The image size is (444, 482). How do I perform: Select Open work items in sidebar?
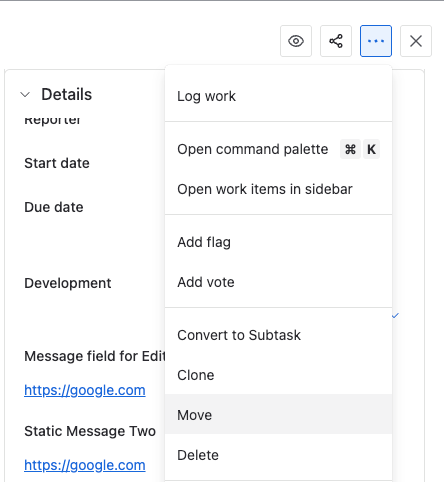pos(278,189)
